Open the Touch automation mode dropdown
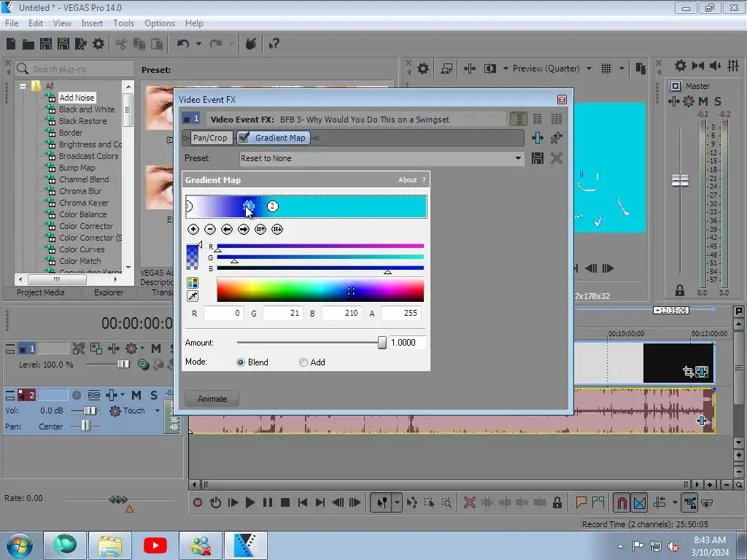This screenshot has width=747, height=560. coord(158,411)
